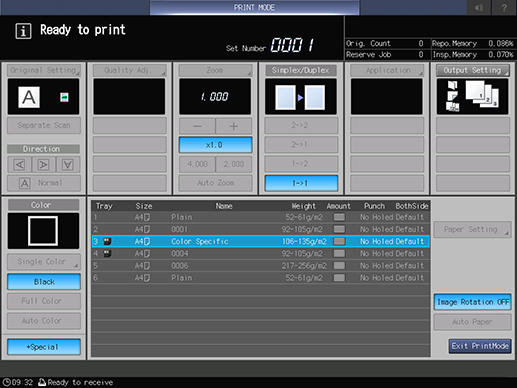Select tray 4 row named 0004
The width and height of the screenshot is (517, 388).
click(261, 254)
